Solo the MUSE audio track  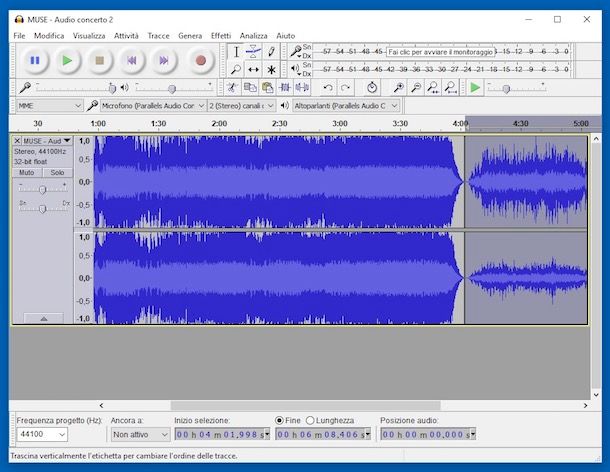point(57,172)
